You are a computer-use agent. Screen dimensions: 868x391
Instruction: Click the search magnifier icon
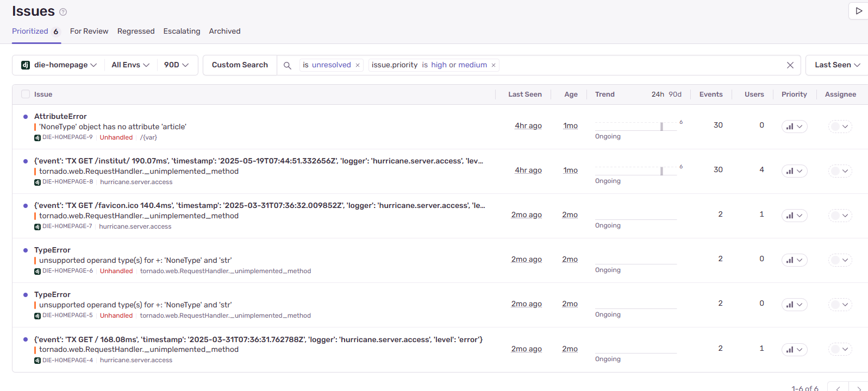pyautogui.click(x=288, y=65)
